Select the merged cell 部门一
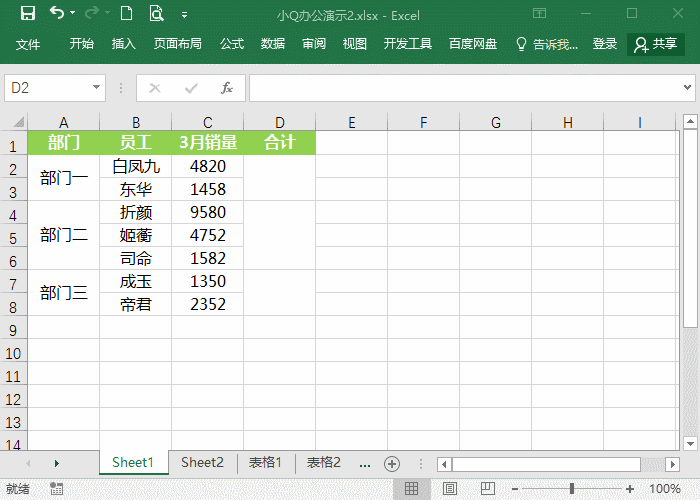 [64, 178]
